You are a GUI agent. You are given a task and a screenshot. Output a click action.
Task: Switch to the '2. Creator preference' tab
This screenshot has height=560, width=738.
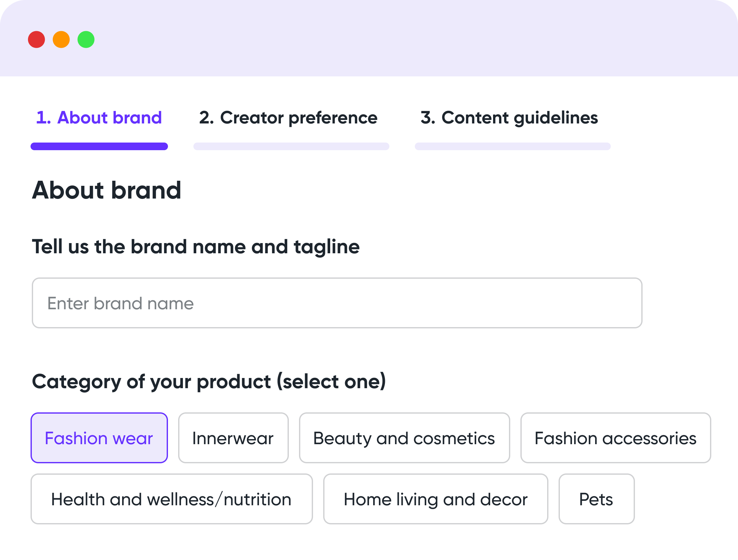(288, 118)
